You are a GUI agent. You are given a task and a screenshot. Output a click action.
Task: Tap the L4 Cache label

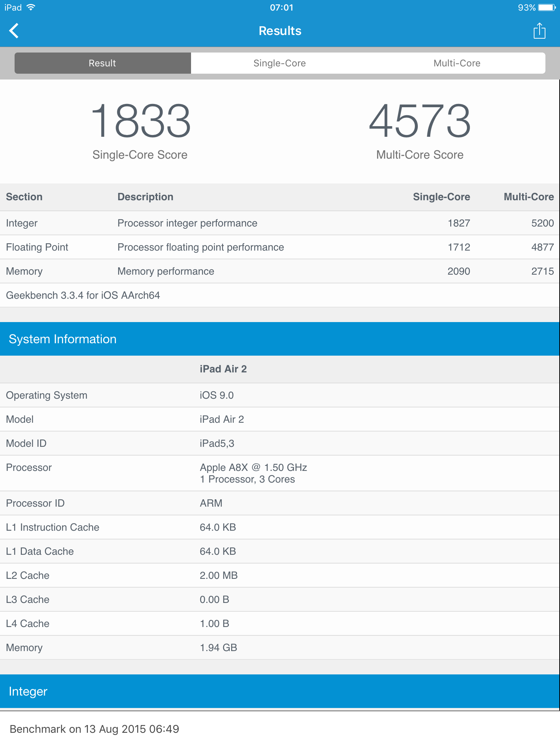[x=28, y=624]
